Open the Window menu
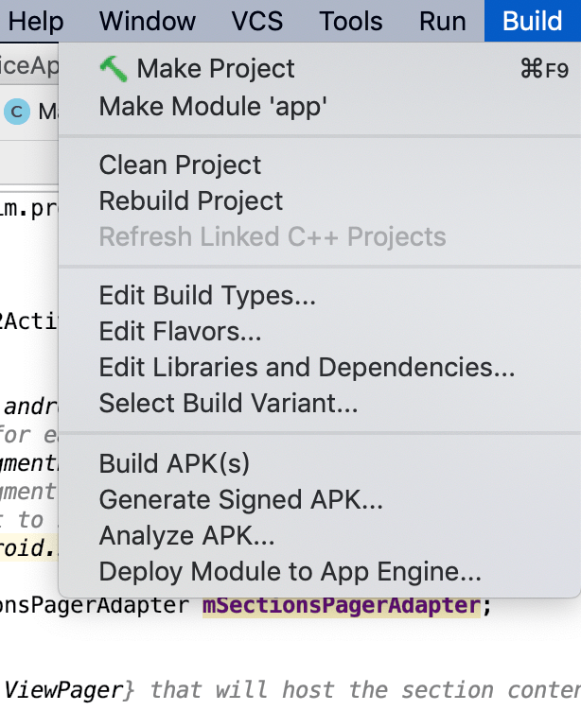Viewport: 581px width, 728px height. click(148, 21)
